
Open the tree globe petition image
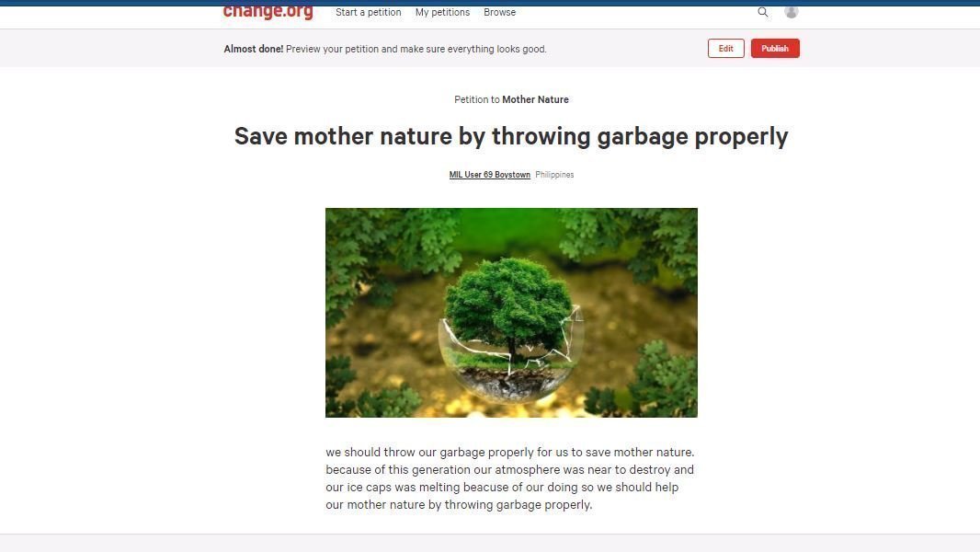click(511, 313)
